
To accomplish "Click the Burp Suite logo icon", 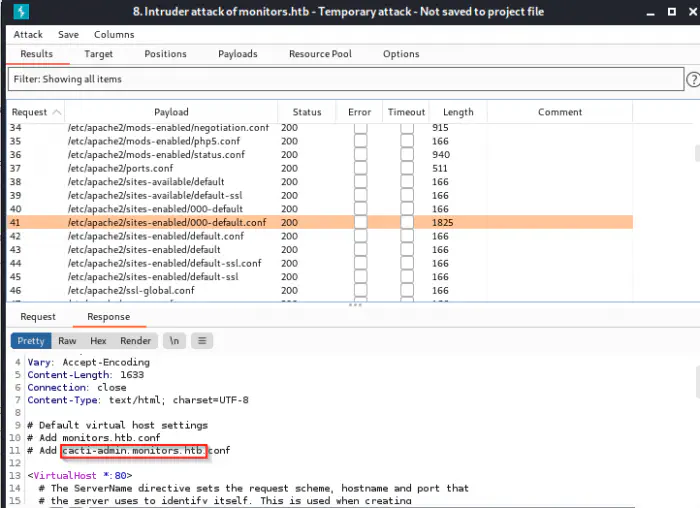I will coord(20,13).
